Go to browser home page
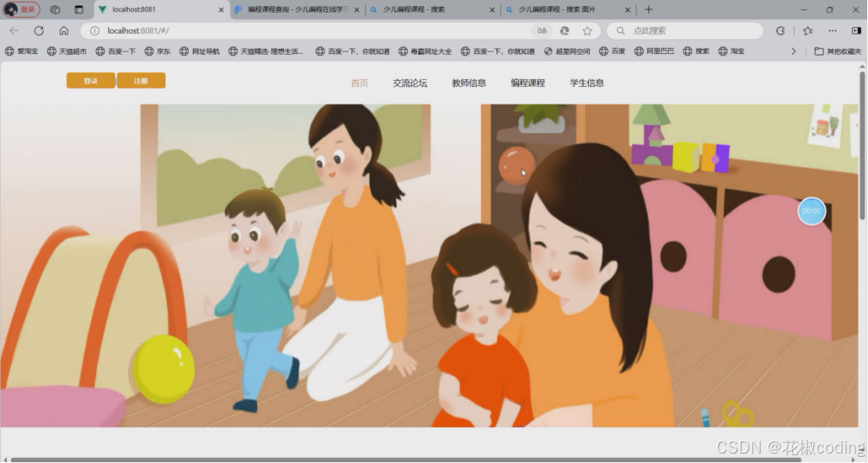The width and height of the screenshot is (868, 463). 64,30
